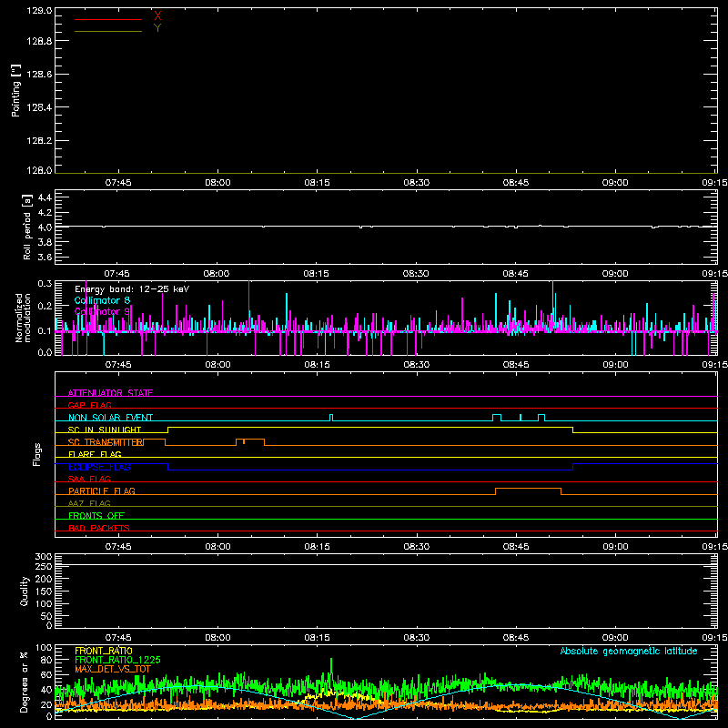
Task: Click the 09:00 time label under Roll period plot
Action: (x=615, y=274)
